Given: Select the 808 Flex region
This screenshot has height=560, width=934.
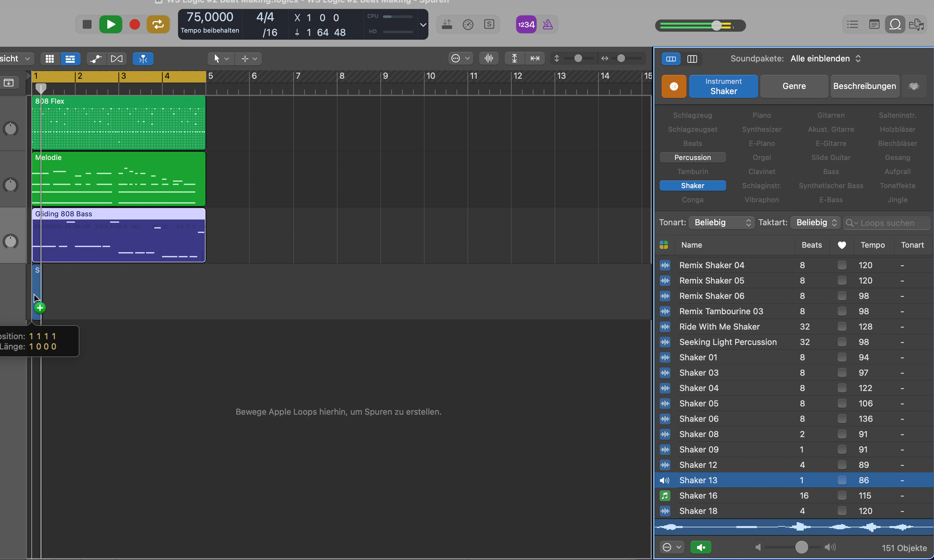Looking at the screenshot, I should [x=119, y=123].
